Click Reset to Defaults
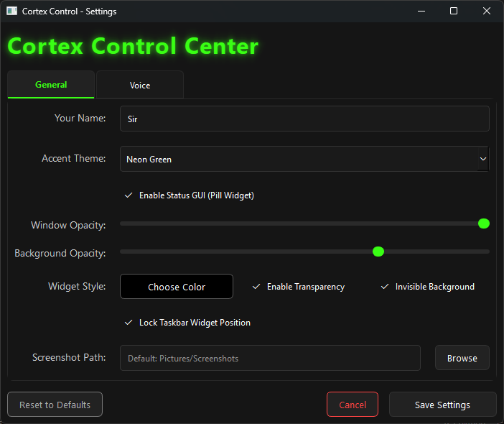Screen dimensions: 504x424 tap(55, 405)
